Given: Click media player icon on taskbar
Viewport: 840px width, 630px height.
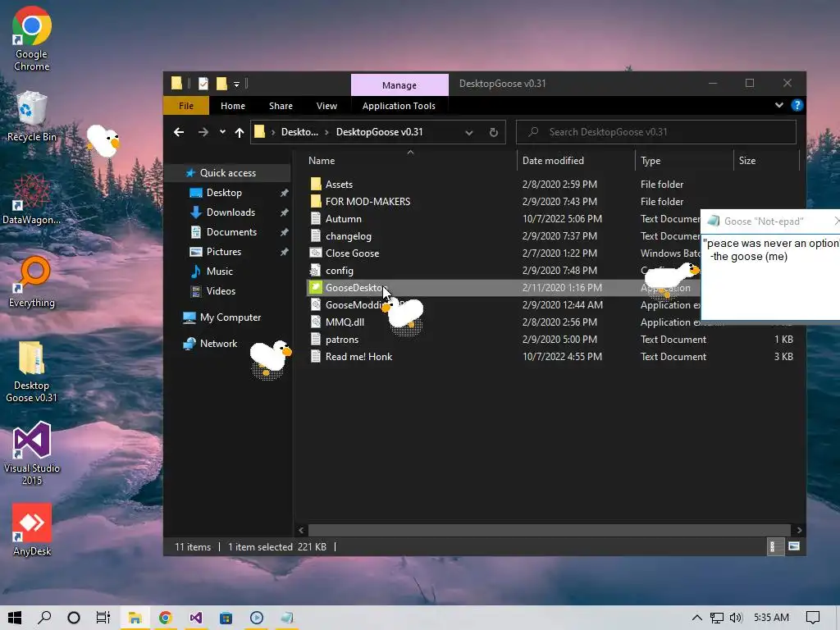Looking at the screenshot, I should pyautogui.click(x=257, y=618).
